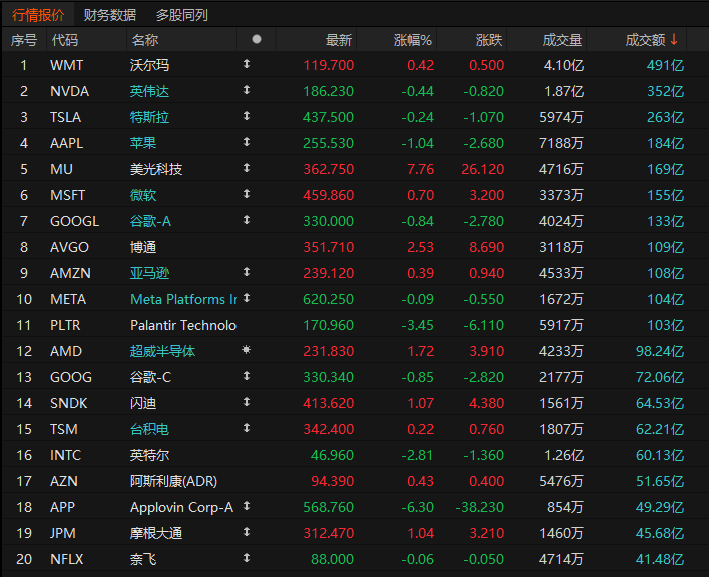Viewport: 709px width, 577px height.
Task: Click the marker icon in META row
Action: 247,298
